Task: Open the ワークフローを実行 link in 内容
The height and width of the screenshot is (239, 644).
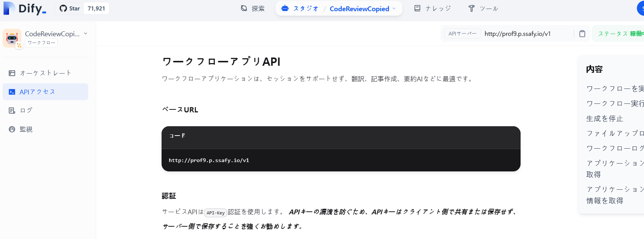Action: tap(615, 88)
